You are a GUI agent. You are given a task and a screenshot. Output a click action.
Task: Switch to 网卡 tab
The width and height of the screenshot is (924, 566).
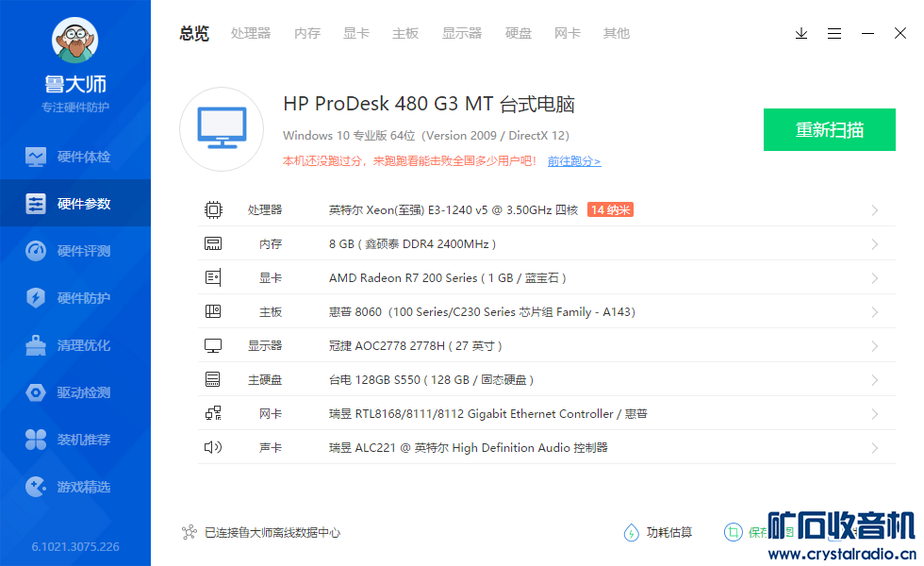pos(567,34)
